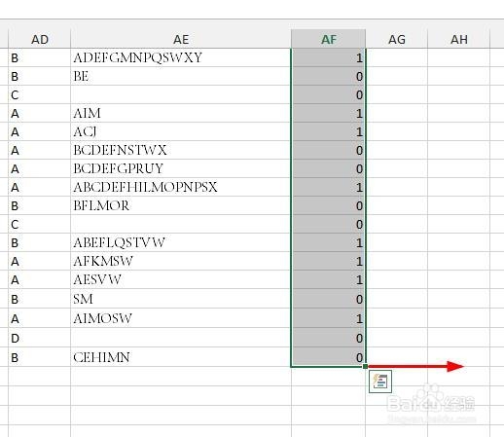Select the BFLMOR cell
Viewport: 504px width, 437px height.
[181, 205]
